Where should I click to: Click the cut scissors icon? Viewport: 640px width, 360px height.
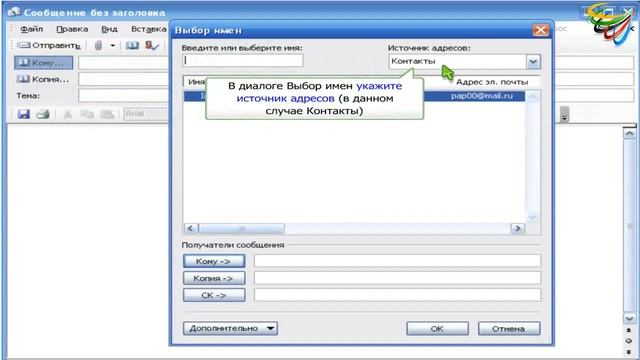(68, 114)
